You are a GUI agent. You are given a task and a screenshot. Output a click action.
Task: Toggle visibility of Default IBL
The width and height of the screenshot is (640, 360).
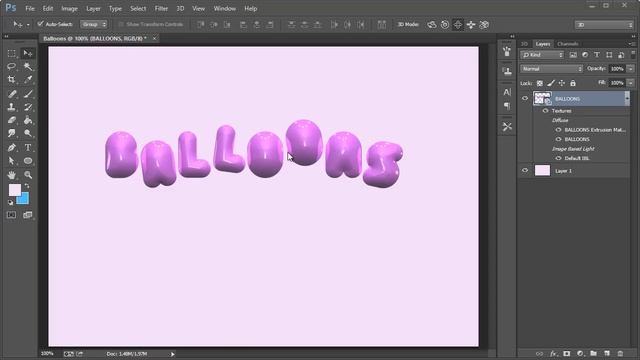pos(558,158)
